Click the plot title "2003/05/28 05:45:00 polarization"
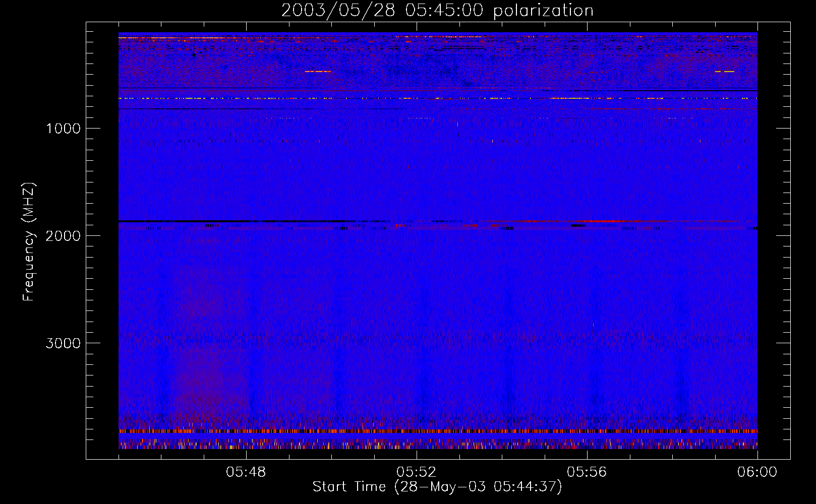Viewport: 816px width, 504px height. [x=437, y=11]
